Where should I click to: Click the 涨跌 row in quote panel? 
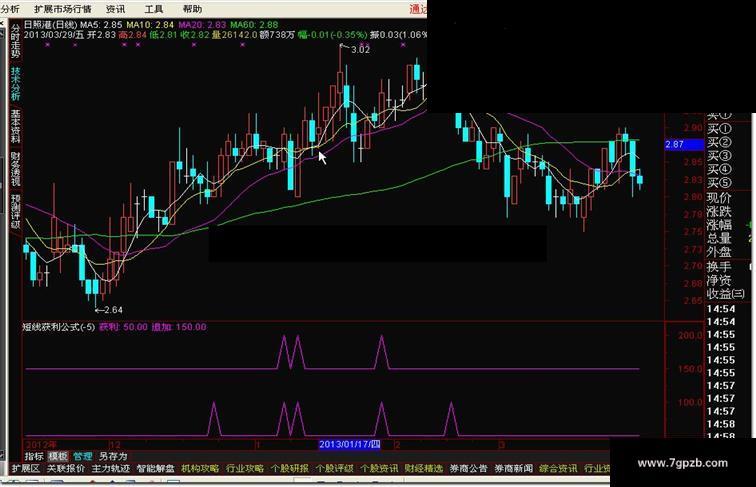coord(719,212)
